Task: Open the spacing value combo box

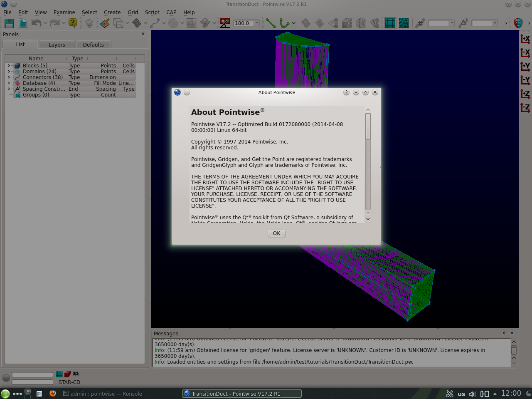Action: [x=485, y=23]
